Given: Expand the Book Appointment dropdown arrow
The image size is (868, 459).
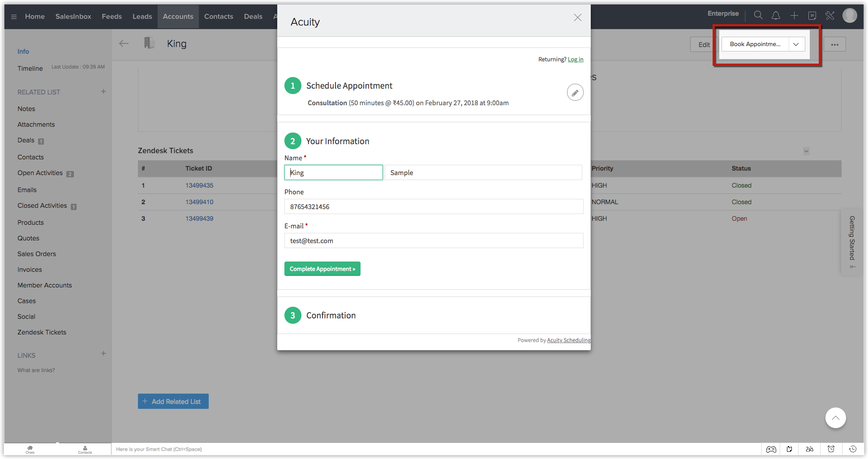Looking at the screenshot, I should [x=796, y=44].
